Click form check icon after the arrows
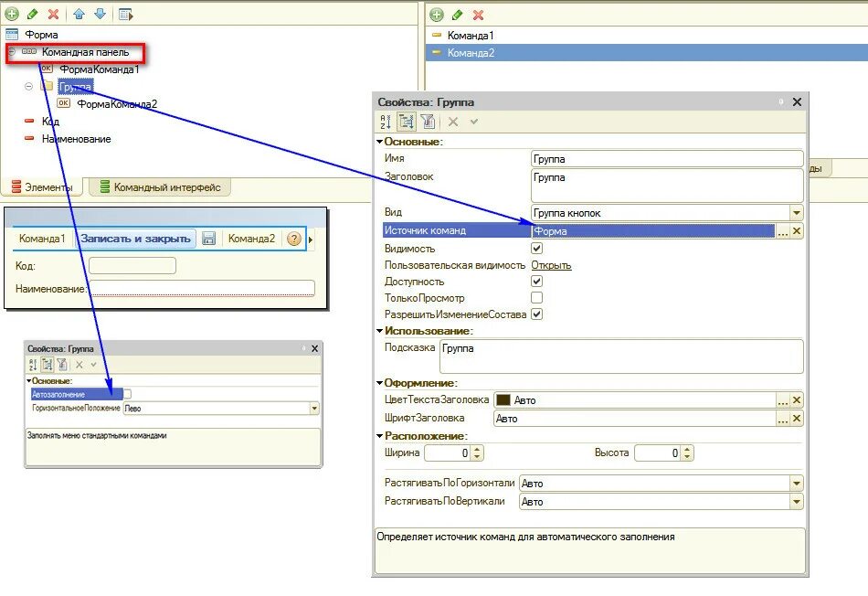The width and height of the screenshot is (868, 596). point(126,15)
